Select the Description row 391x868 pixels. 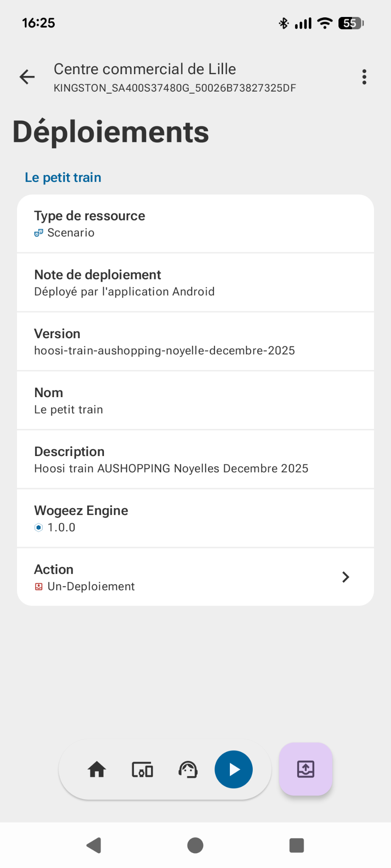195,459
